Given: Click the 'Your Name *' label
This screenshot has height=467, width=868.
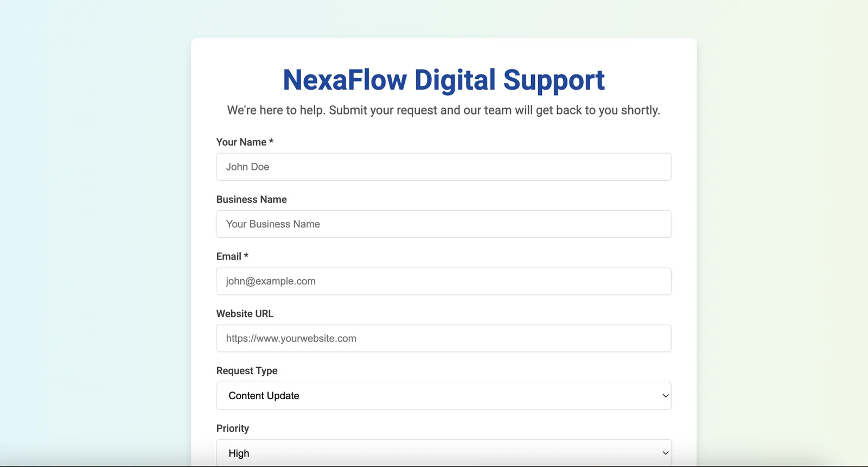Looking at the screenshot, I should coord(245,142).
